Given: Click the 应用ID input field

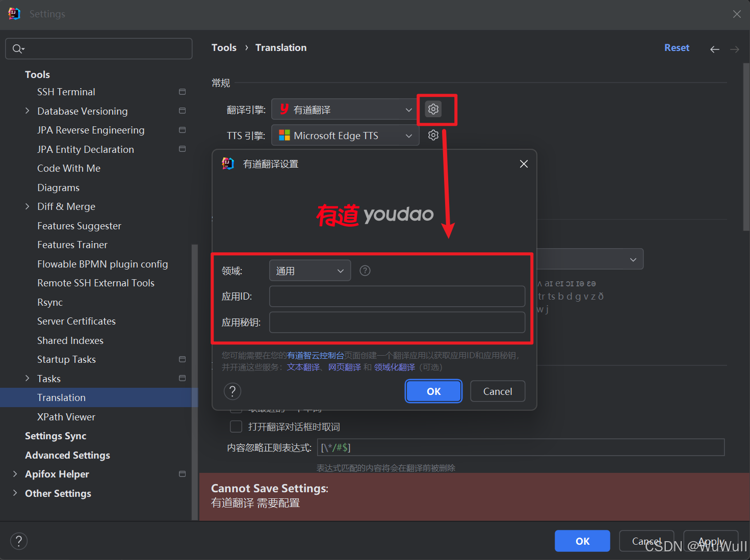Looking at the screenshot, I should click(x=397, y=297).
